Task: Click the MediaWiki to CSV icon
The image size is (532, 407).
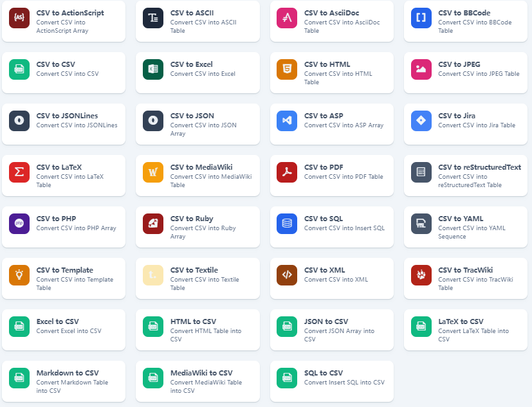Action: [x=153, y=378]
